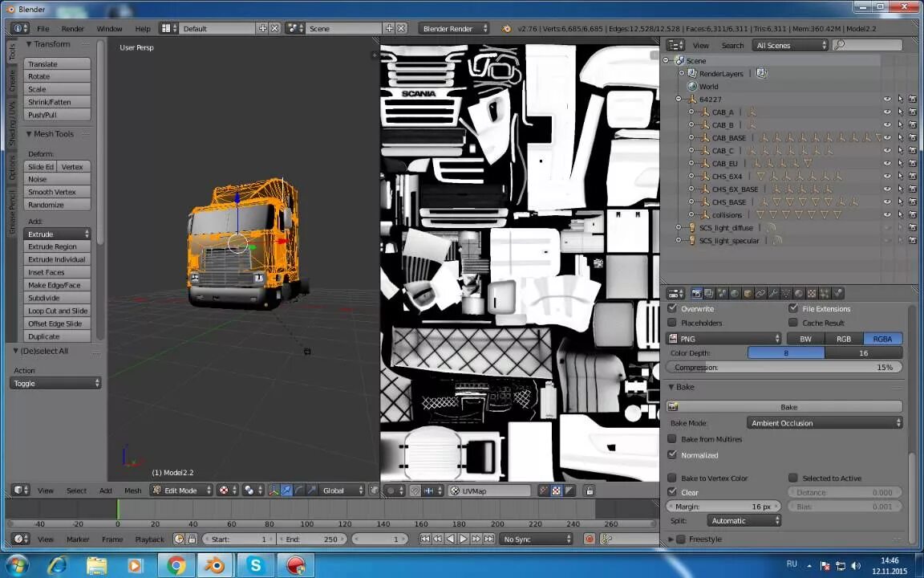
Task: Click the Blender icon in the taskbar
Action: (214, 566)
